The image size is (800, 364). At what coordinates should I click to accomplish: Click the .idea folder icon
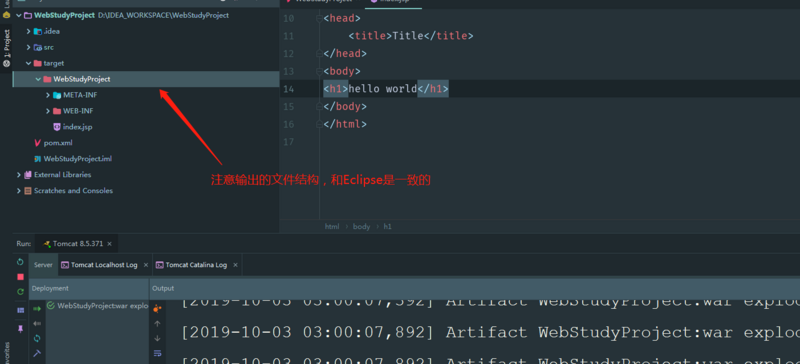pyautogui.click(x=37, y=31)
